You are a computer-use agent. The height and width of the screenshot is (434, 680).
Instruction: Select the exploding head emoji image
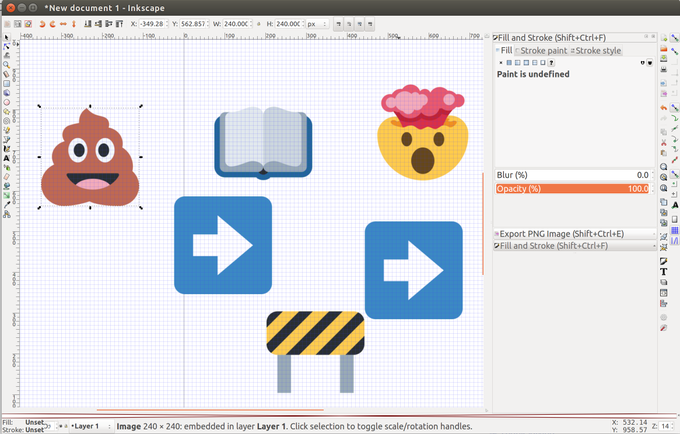(x=423, y=132)
